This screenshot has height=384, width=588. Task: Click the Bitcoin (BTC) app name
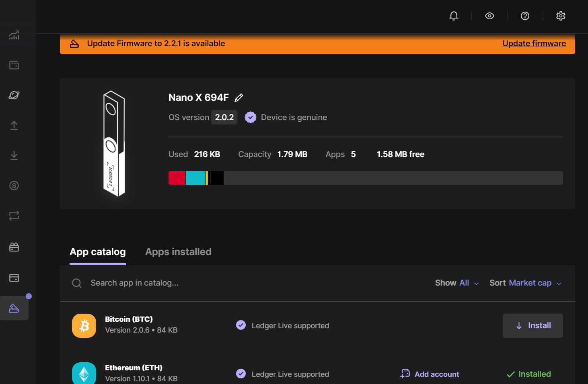tap(129, 319)
